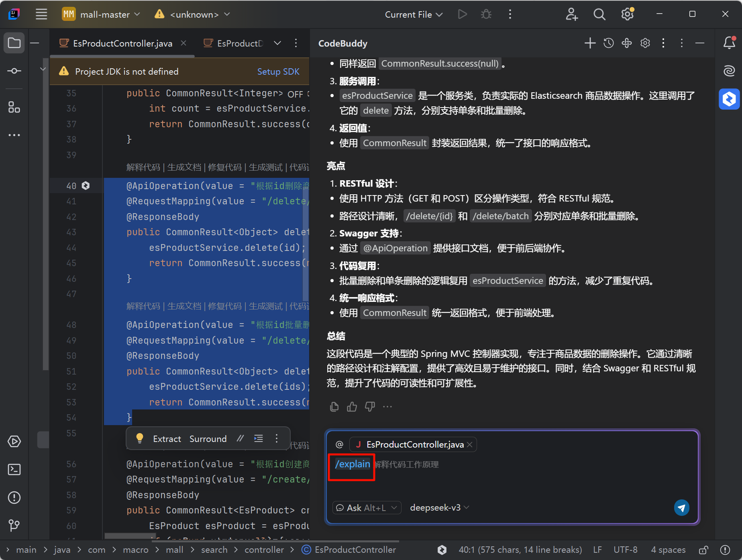Copy the CodeBuddy response

334,407
